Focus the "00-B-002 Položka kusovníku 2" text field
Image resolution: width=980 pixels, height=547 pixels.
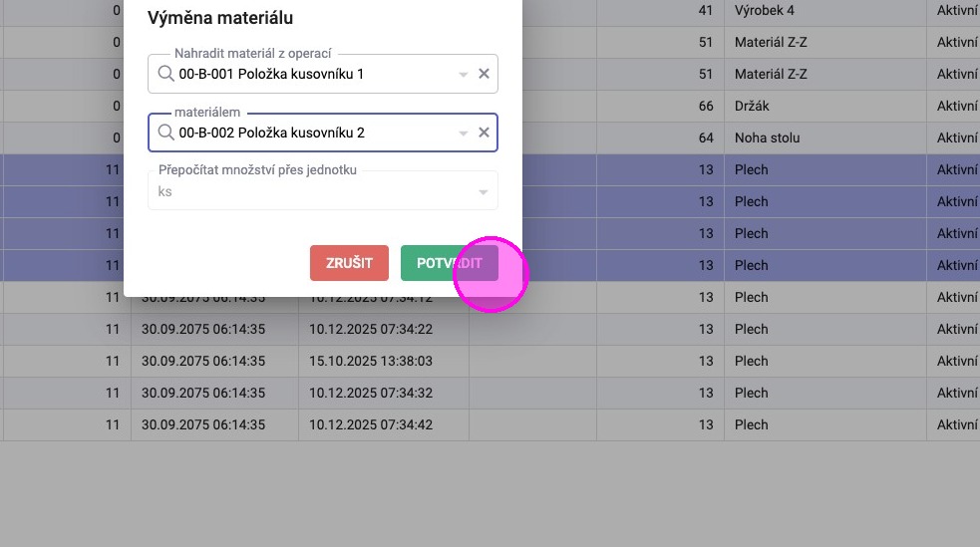pos(309,133)
